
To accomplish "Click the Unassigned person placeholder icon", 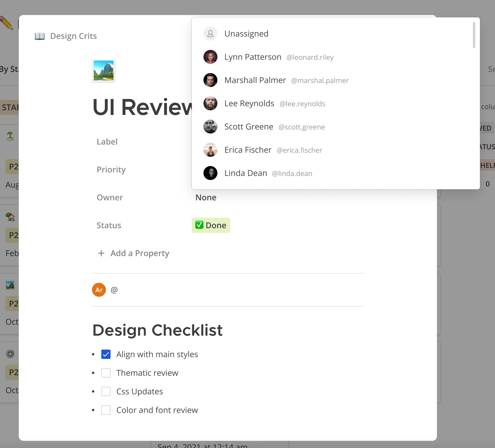I will pyautogui.click(x=210, y=34).
